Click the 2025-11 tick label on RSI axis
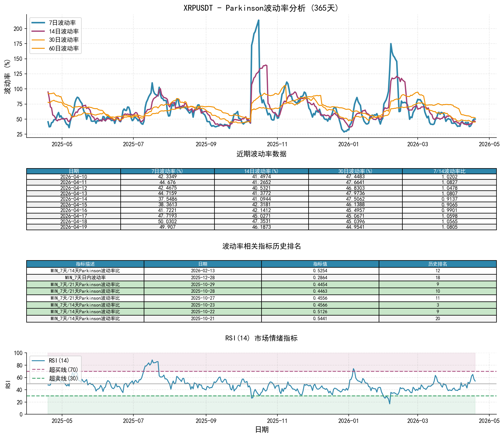 277,421
